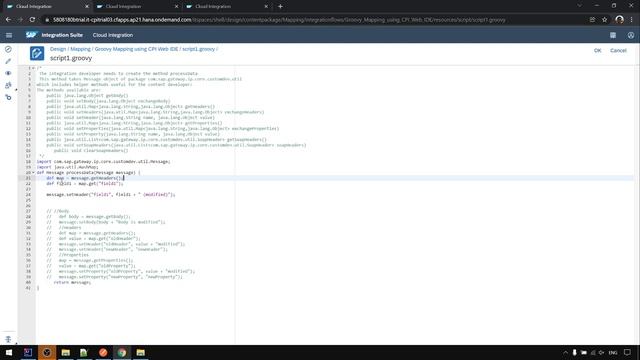Bookmark this page with the star icon
Image resolution: width=640 pixels, height=360 pixels.
coord(604,20)
